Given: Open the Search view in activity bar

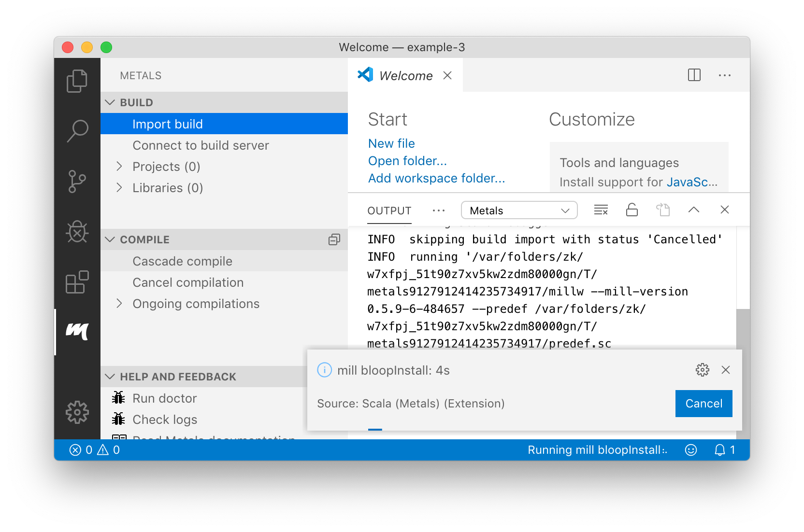Looking at the screenshot, I should pyautogui.click(x=77, y=131).
